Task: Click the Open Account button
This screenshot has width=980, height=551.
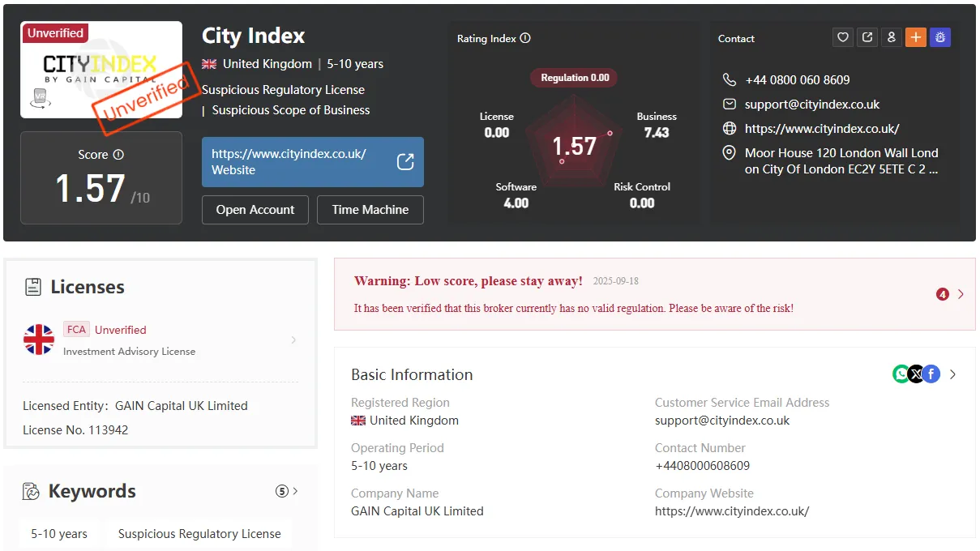Action: [255, 209]
